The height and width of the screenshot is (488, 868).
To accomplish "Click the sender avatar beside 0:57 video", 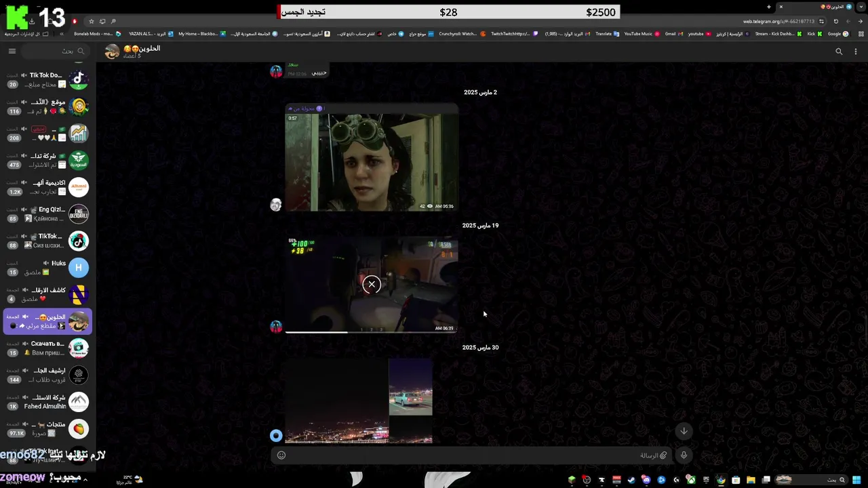I will point(276,205).
